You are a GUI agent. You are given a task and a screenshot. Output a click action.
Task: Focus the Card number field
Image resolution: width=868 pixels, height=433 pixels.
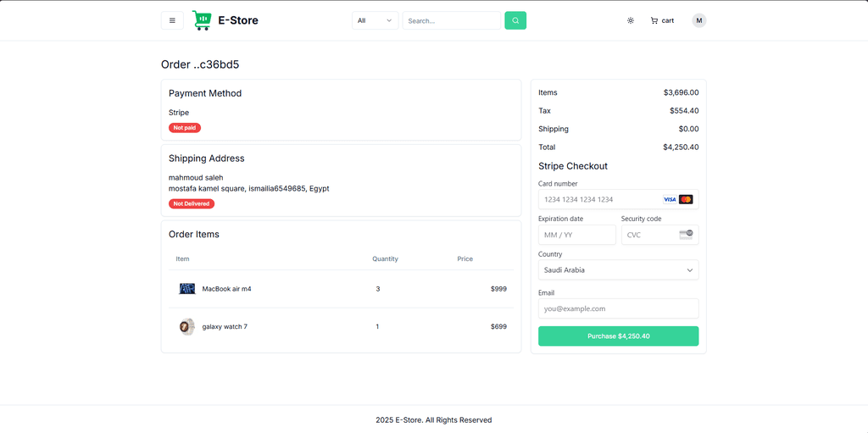[618, 199]
